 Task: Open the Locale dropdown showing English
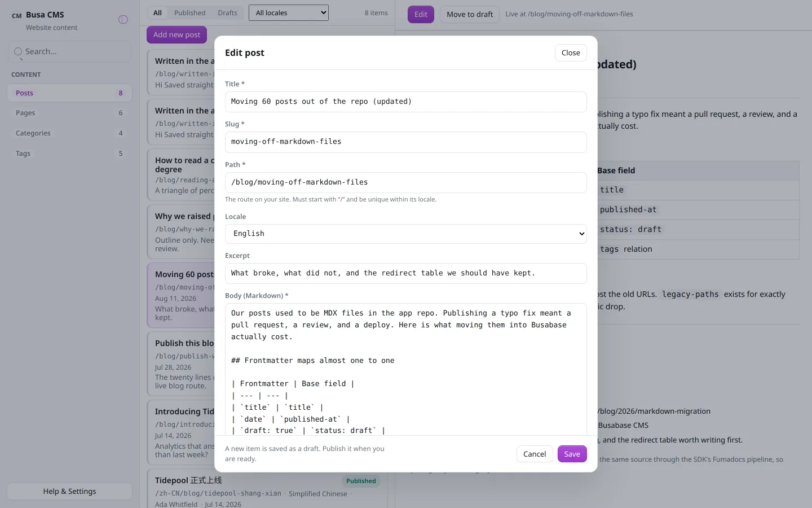pos(406,234)
